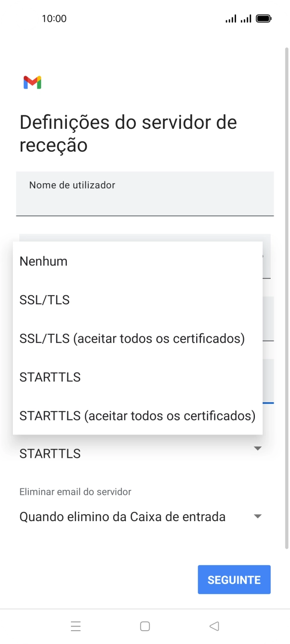Screen dimensions: 290x644
Task: Tap the home navigation button icon
Action: 145,626
